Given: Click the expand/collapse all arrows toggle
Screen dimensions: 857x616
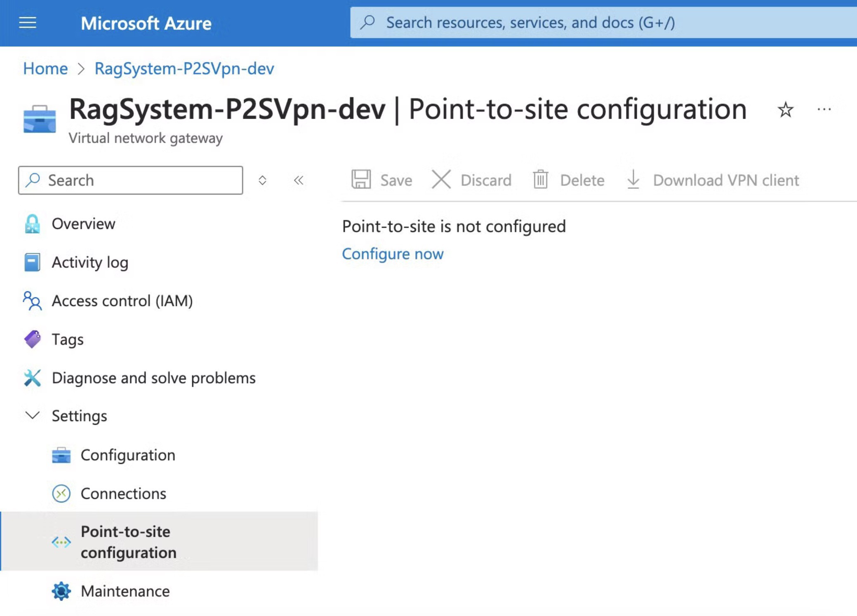Looking at the screenshot, I should pos(262,180).
